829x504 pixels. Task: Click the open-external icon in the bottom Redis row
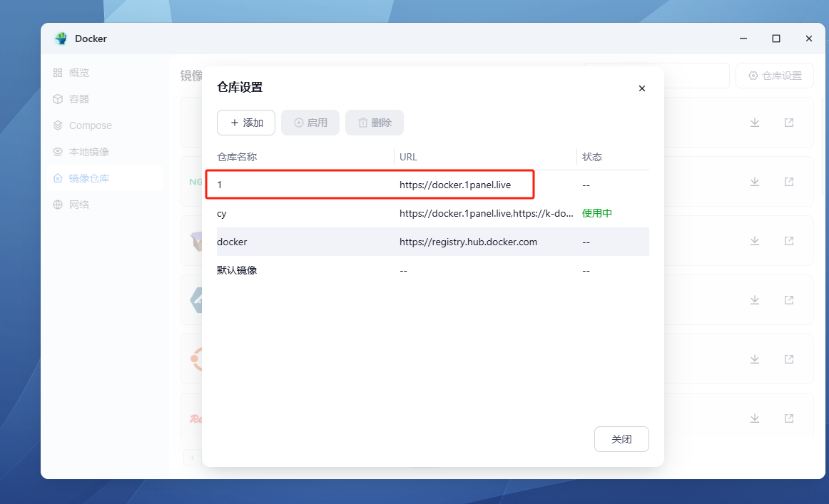pos(789,418)
